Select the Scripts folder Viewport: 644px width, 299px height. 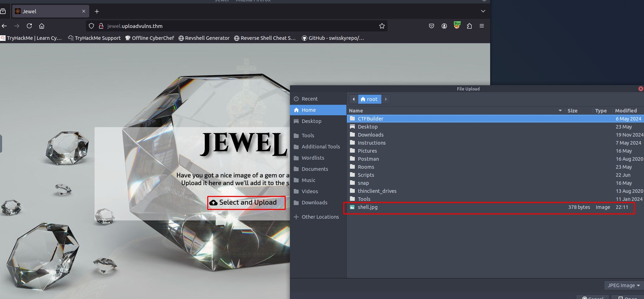(x=495, y=175)
